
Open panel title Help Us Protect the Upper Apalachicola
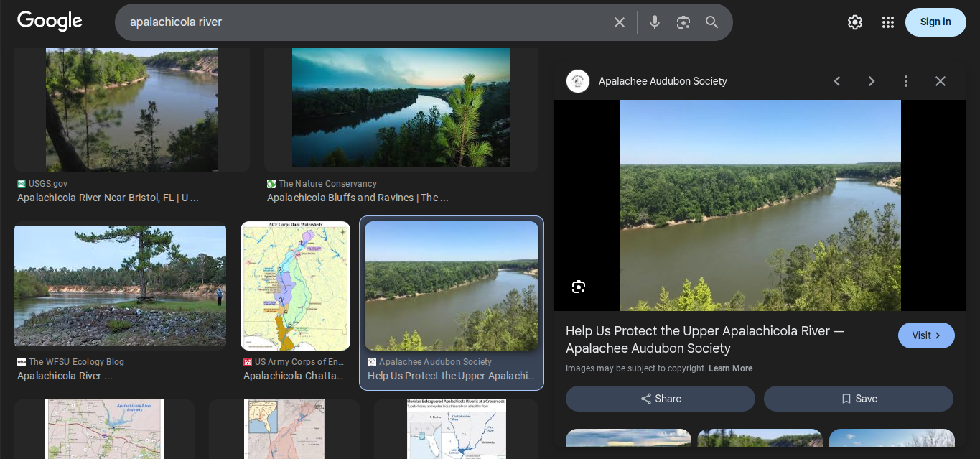coord(705,340)
